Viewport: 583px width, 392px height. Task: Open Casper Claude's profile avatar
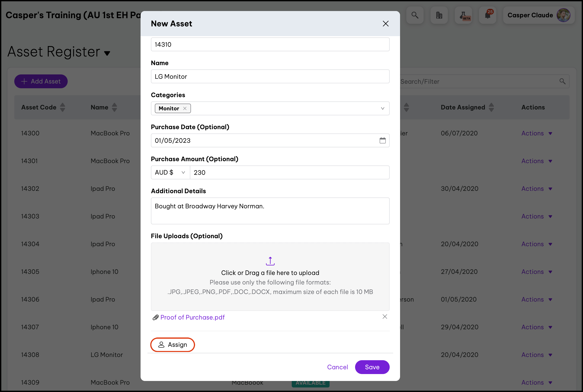[x=563, y=15]
